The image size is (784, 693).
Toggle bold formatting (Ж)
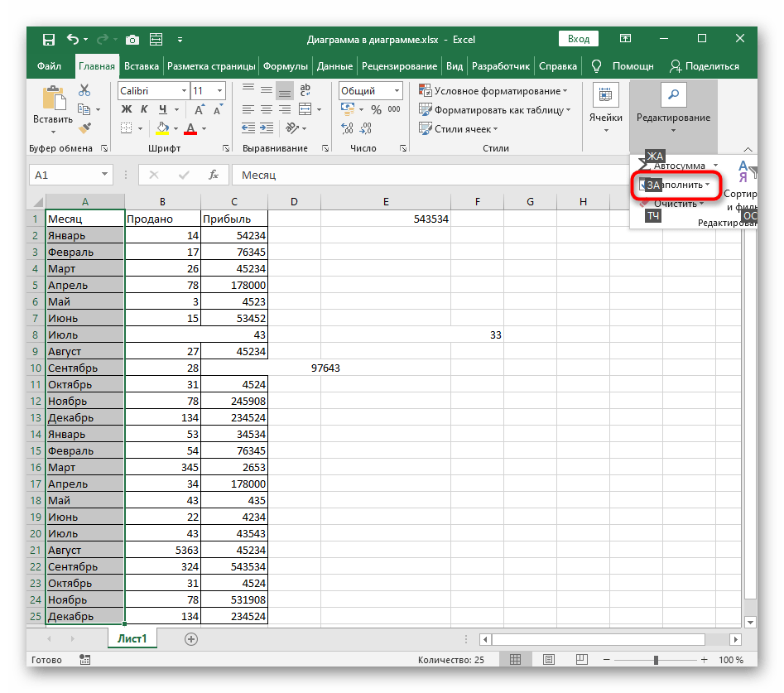coord(127,109)
